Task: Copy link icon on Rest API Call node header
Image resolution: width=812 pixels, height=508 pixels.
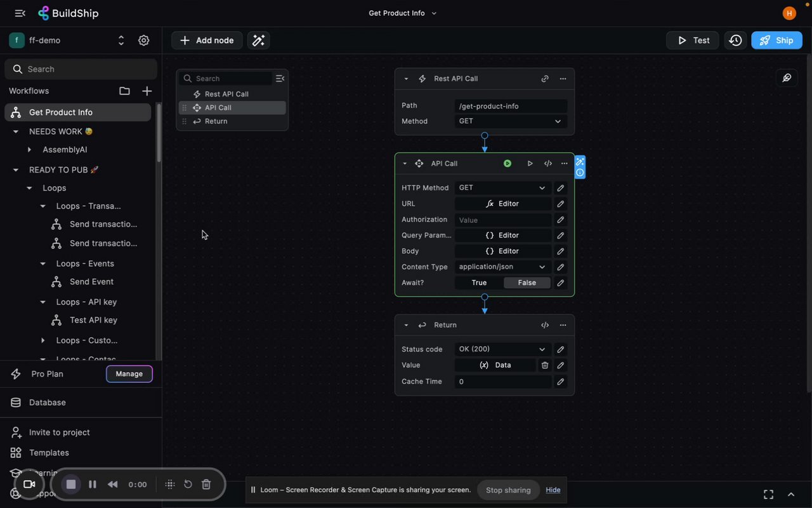Action: [x=544, y=78]
